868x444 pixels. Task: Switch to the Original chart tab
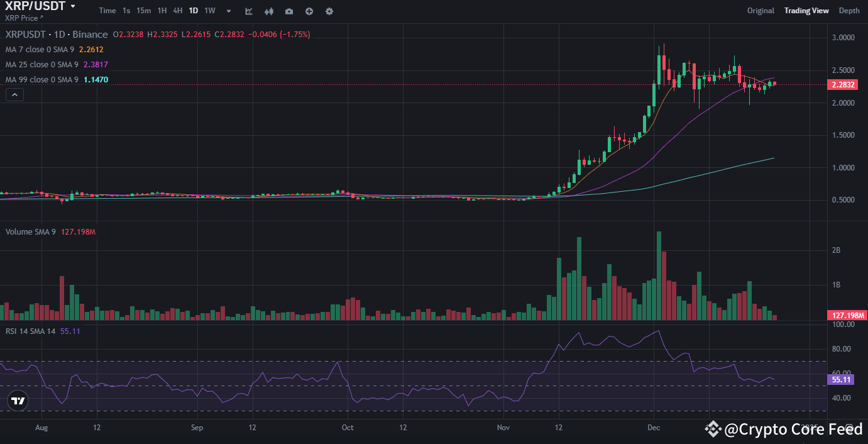coord(761,11)
